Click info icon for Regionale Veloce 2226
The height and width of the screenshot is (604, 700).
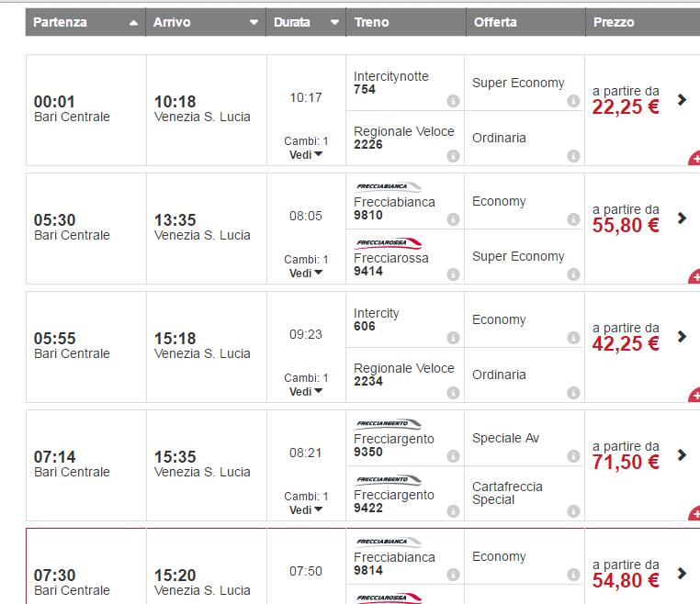[x=453, y=156]
